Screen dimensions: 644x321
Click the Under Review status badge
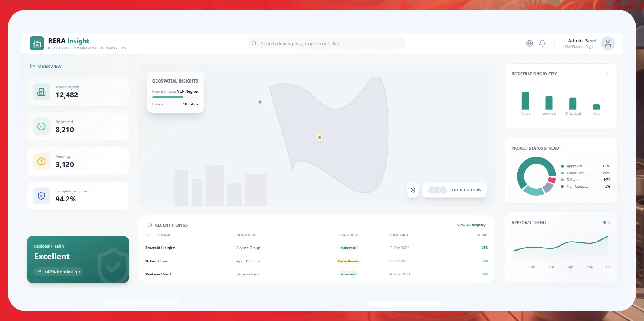coord(348,261)
